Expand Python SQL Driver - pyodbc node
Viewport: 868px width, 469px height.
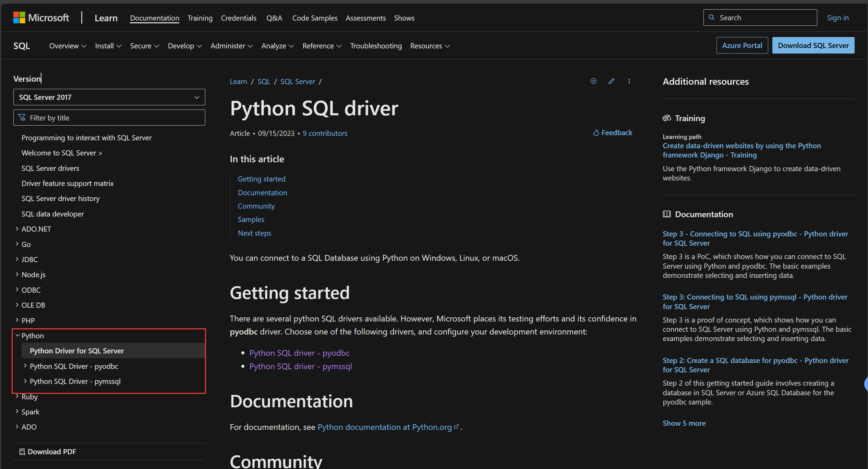click(x=25, y=366)
